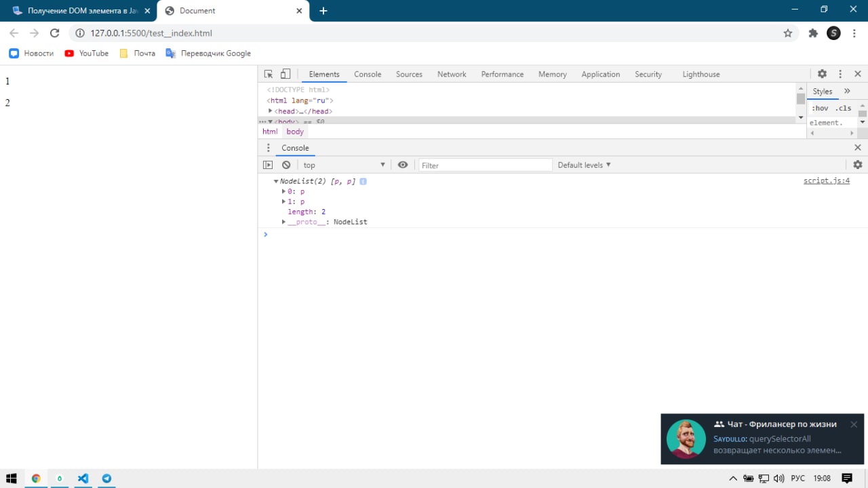Show the console sidebar panel
Screen dimensions: 868x488
pos(268,165)
